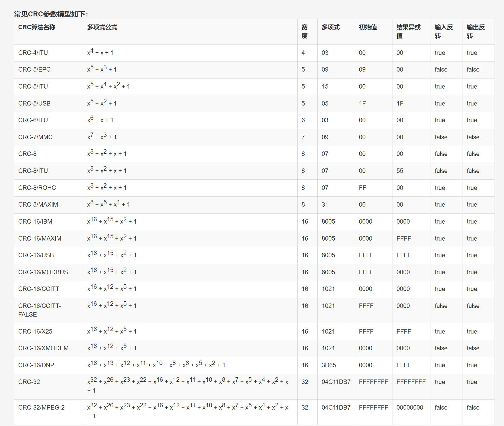Click the 输出反转 column header

476,31
